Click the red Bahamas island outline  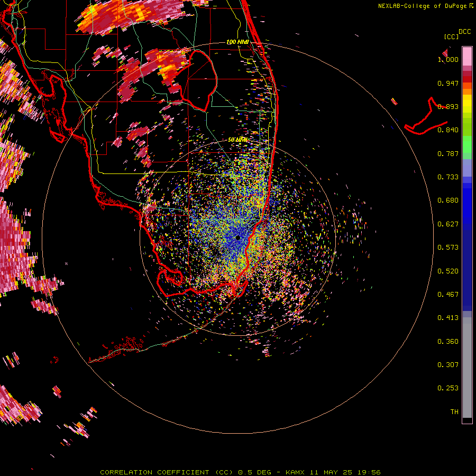point(425,116)
